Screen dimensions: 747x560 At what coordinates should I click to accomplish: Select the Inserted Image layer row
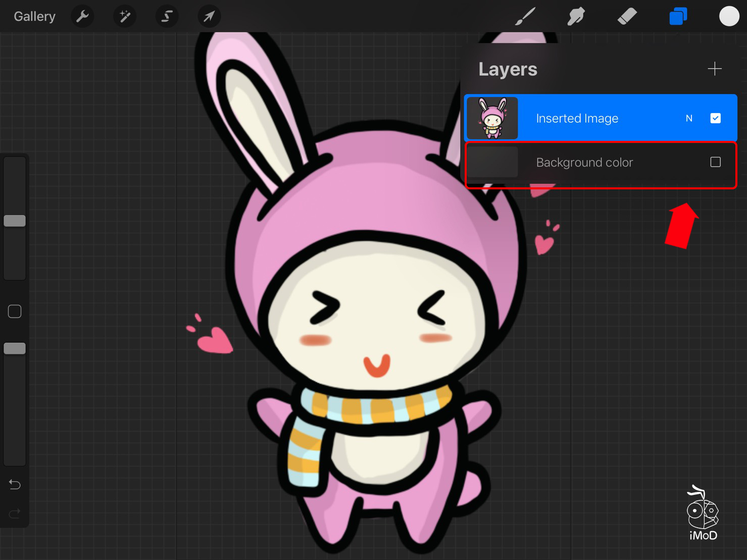click(x=596, y=118)
